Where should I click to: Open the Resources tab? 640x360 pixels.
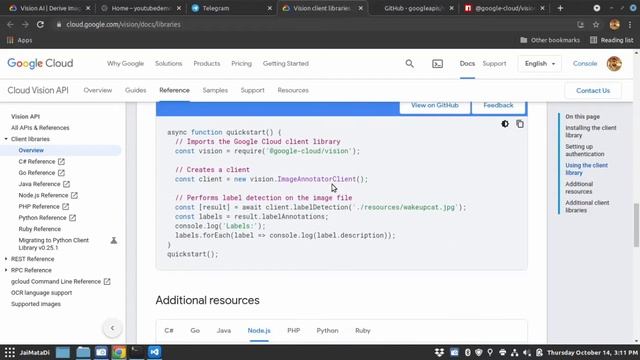pos(293,90)
